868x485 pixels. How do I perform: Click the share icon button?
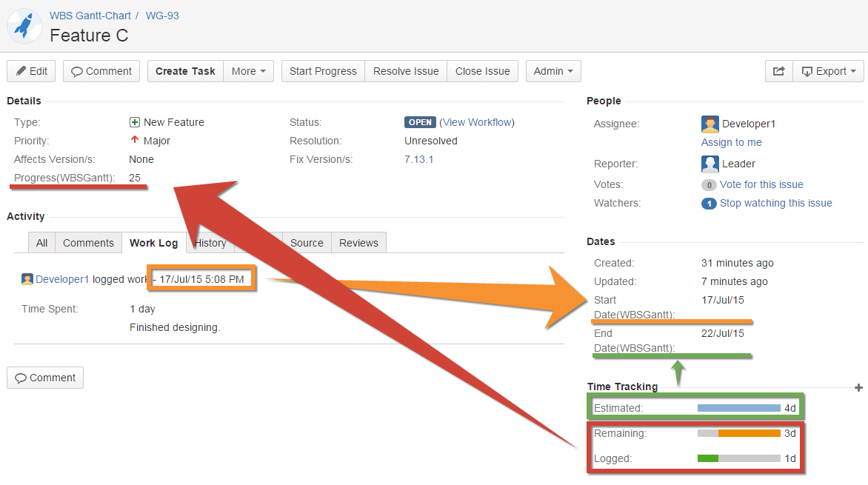tap(778, 71)
